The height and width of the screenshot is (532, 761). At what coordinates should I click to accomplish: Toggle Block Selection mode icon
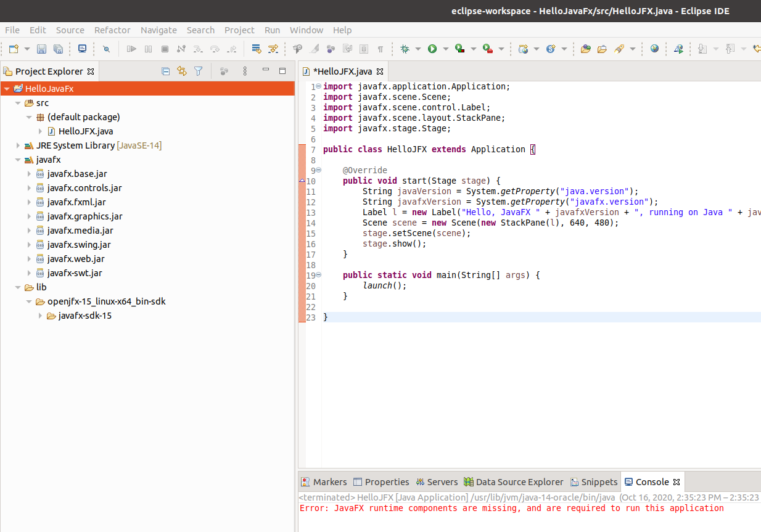click(x=364, y=49)
